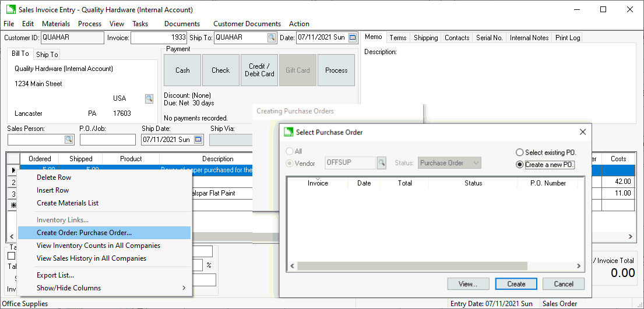Image resolution: width=644 pixels, height=309 pixels.
Task: Click the Bill To address lookup icon
Action: click(x=149, y=98)
